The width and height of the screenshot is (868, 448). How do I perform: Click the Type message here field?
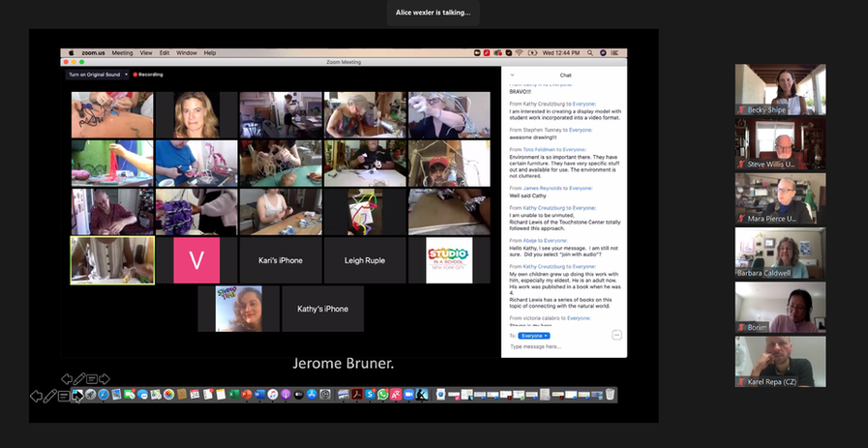click(563, 346)
